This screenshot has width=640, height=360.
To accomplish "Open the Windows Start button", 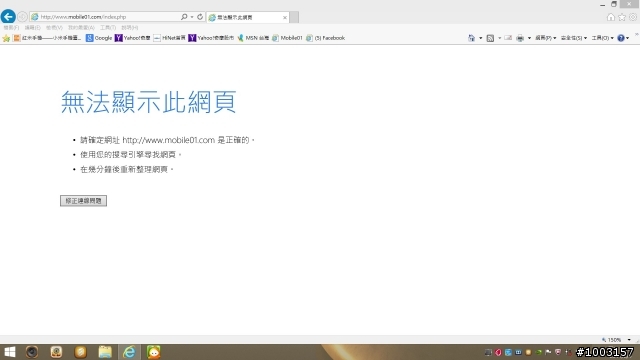I will click(x=9, y=352).
